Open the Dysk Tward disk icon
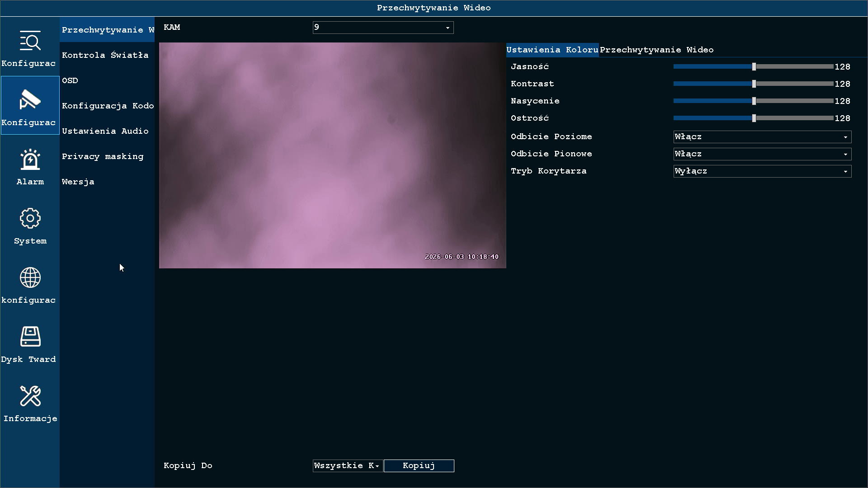Viewport: 868px width, 488px height. pyautogui.click(x=30, y=343)
